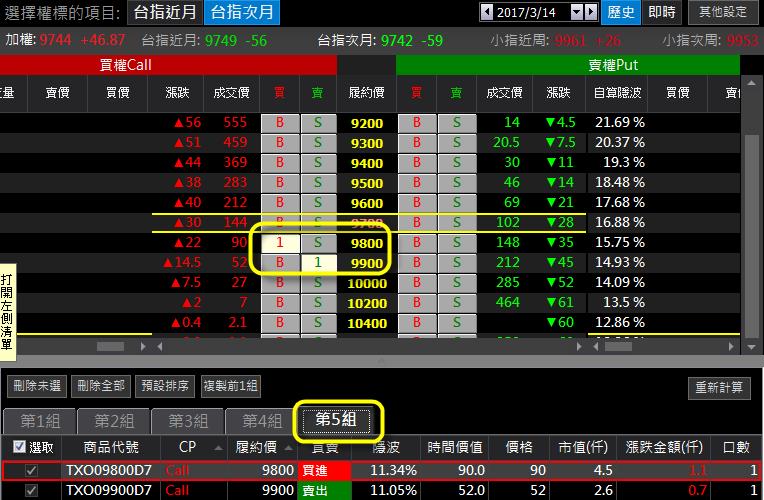Click right horizontal scrollbar thumb in Put pane
This screenshot has height=500, width=764.
click(618, 346)
